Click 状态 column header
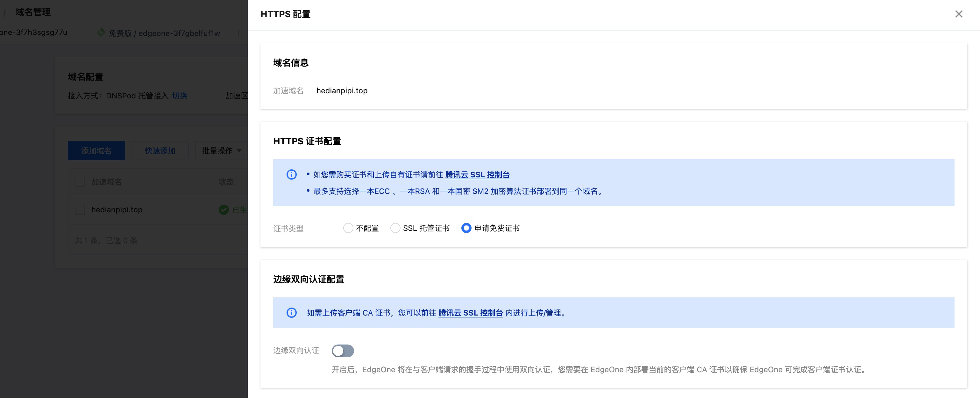This screenshot has width=980, height=398. tap(226, 182)
